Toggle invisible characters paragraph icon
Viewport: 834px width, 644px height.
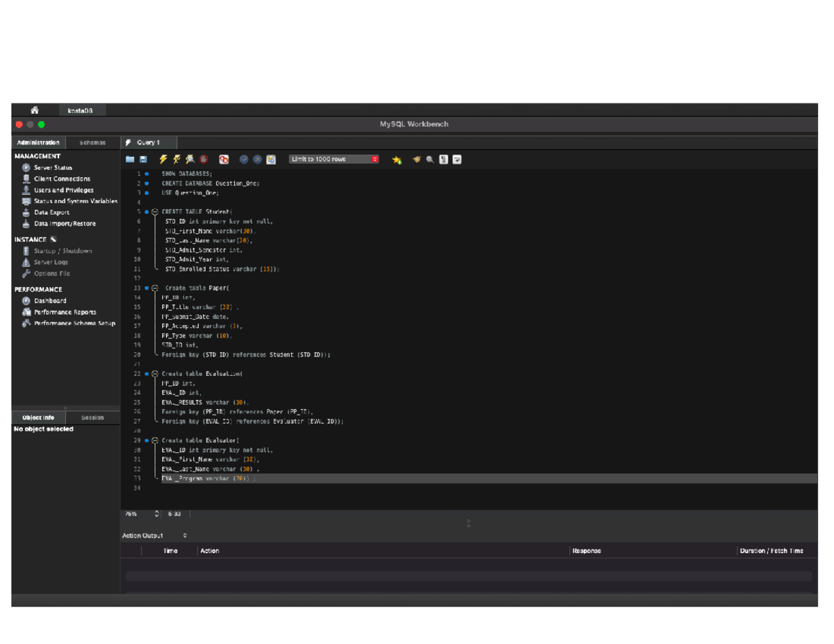pos(443,160)
